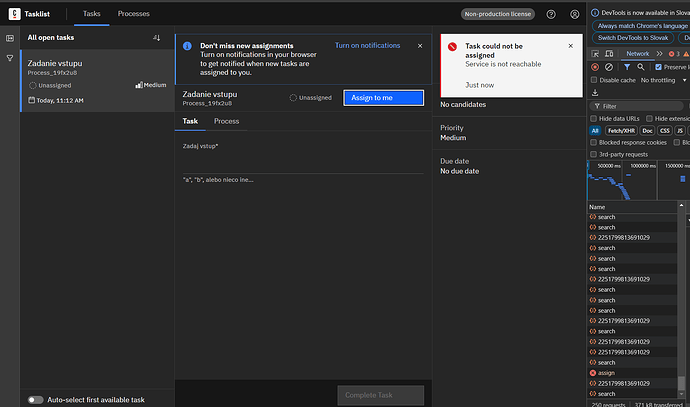This screenshot has width=690, height=407.
Task: Select the Fetch/XHR request type filter
Action: tap(621, 131)
